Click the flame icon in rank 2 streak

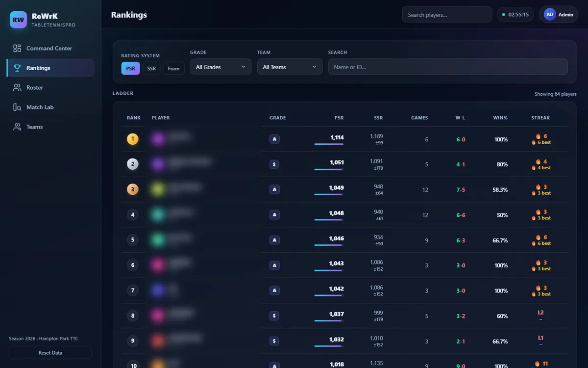point(538,161)
